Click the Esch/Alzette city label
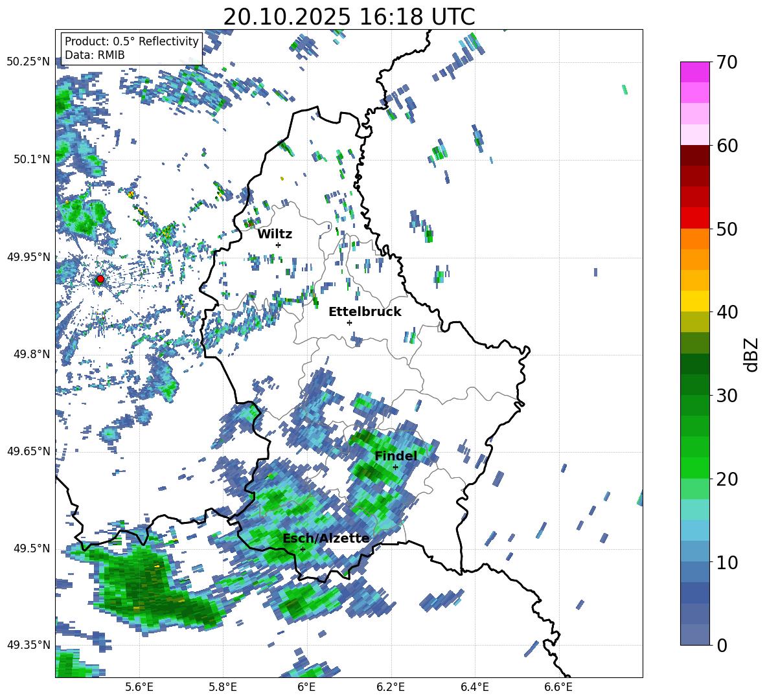 [326, 538]
